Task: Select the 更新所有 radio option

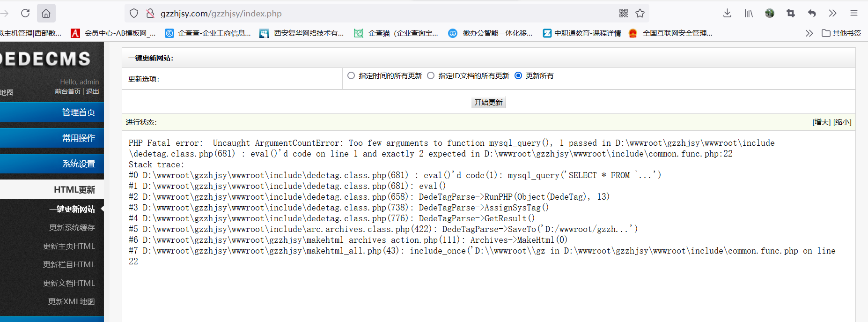Action: coord(518,75)
